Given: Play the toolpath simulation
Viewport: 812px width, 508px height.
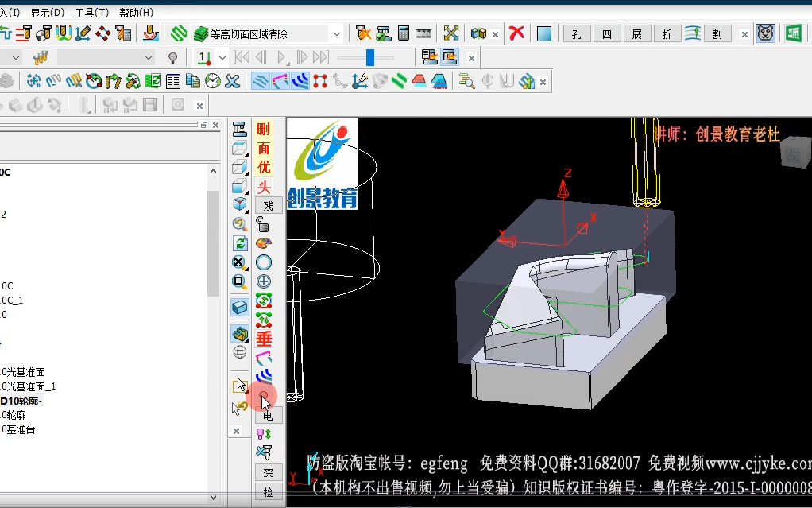Looking at the screenshot, I should [282, 57].
